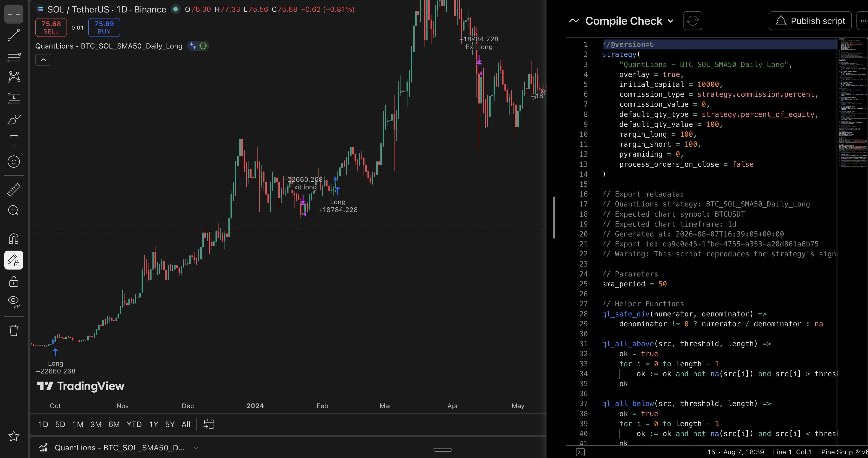Click the 2024 label on time axis
Screen dimensions: 868x458
click(x=255, y=406)
